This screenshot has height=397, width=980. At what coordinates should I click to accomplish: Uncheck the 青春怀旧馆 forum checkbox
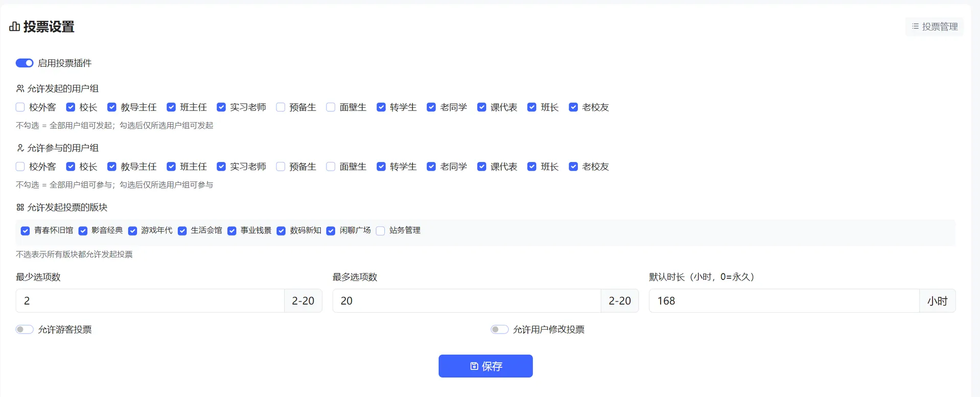pos(25,231)
